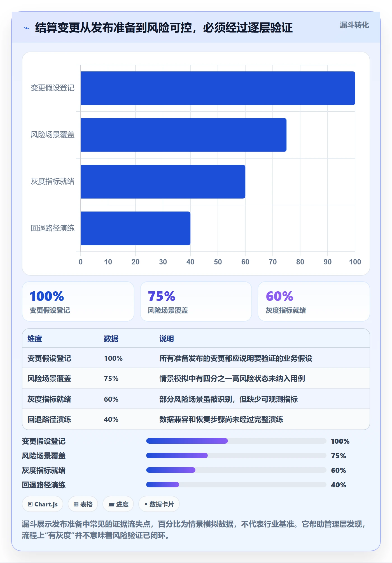Click the 回退路径演练 chart bar
This screenshot has height=563, width=392.
(136, 228)
